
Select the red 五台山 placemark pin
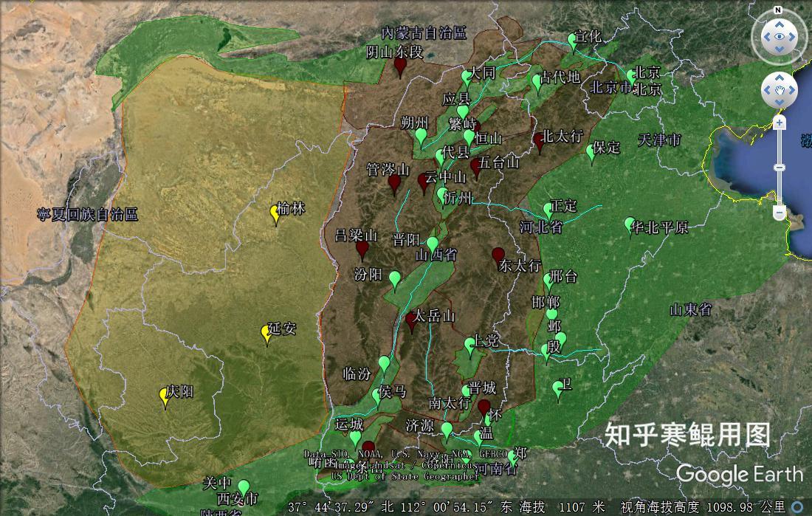(x=475, y=167)
